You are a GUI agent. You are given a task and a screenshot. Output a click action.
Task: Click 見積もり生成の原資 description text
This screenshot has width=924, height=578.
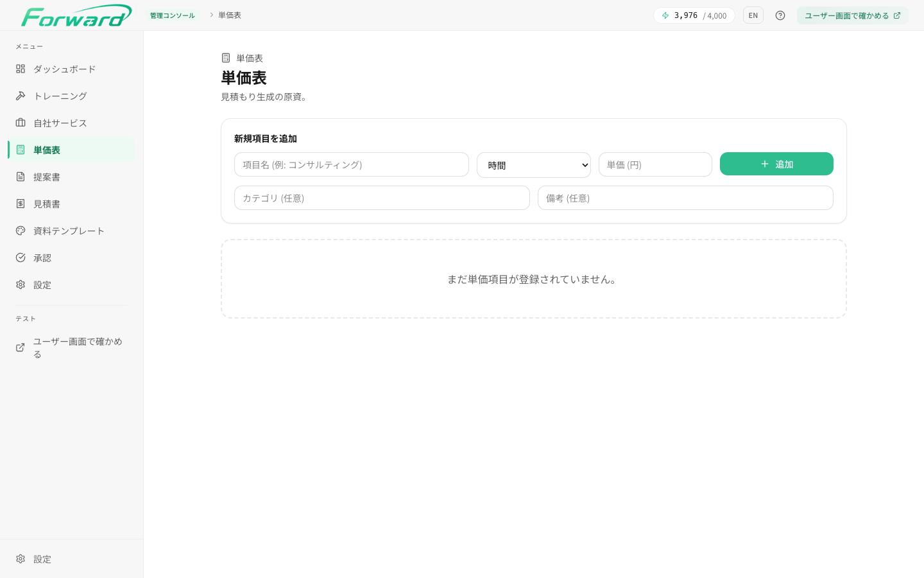(265, 97)
